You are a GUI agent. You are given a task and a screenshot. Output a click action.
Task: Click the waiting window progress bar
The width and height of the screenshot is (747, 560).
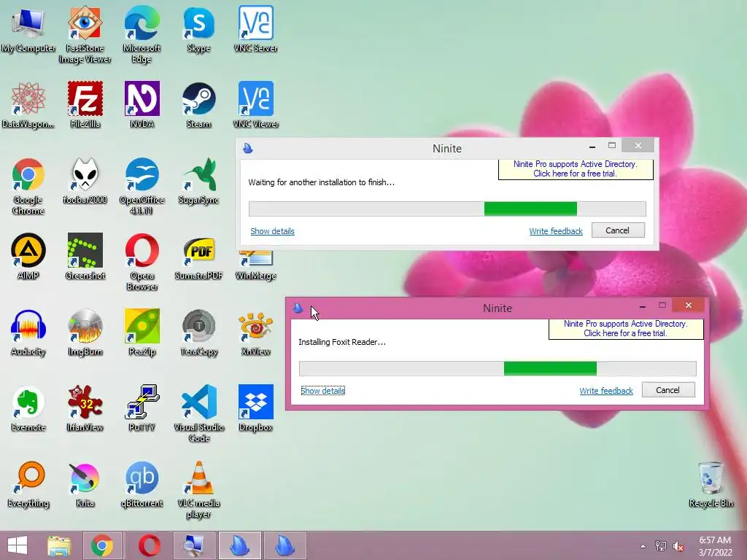pos(447,209)
